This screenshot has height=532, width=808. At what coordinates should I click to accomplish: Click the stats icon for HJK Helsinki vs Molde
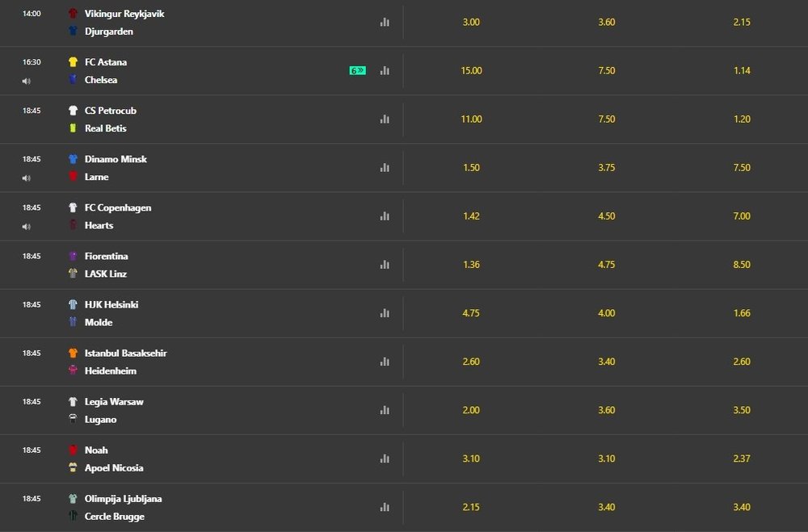click(x=385, y=313)
